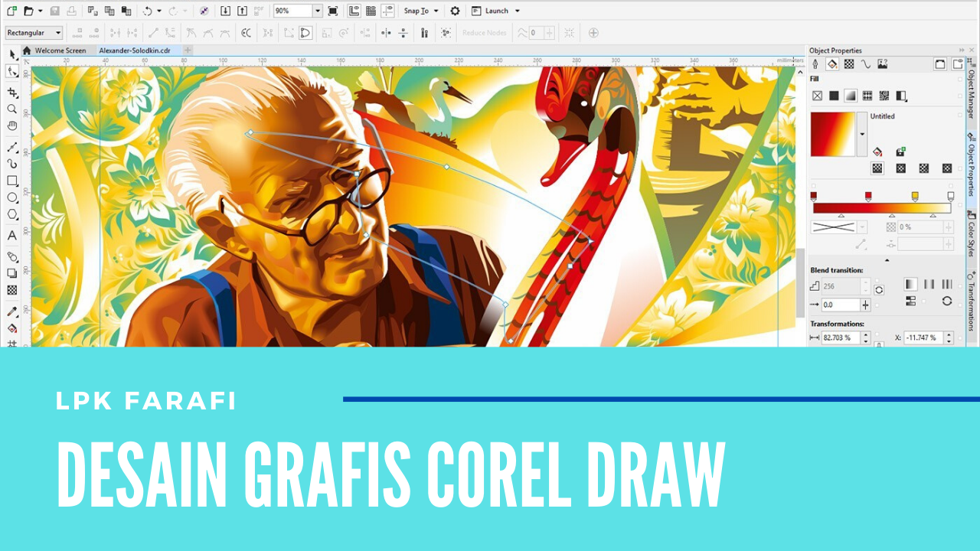Viewport: 980px width, 551px height.
Task: Select the No fill type
Action: point(817,96)
